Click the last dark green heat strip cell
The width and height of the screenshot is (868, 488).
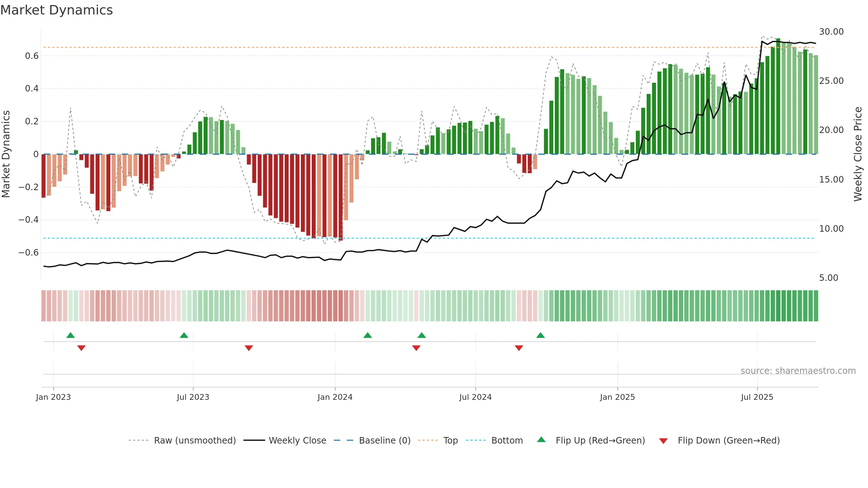click(816, 306)
